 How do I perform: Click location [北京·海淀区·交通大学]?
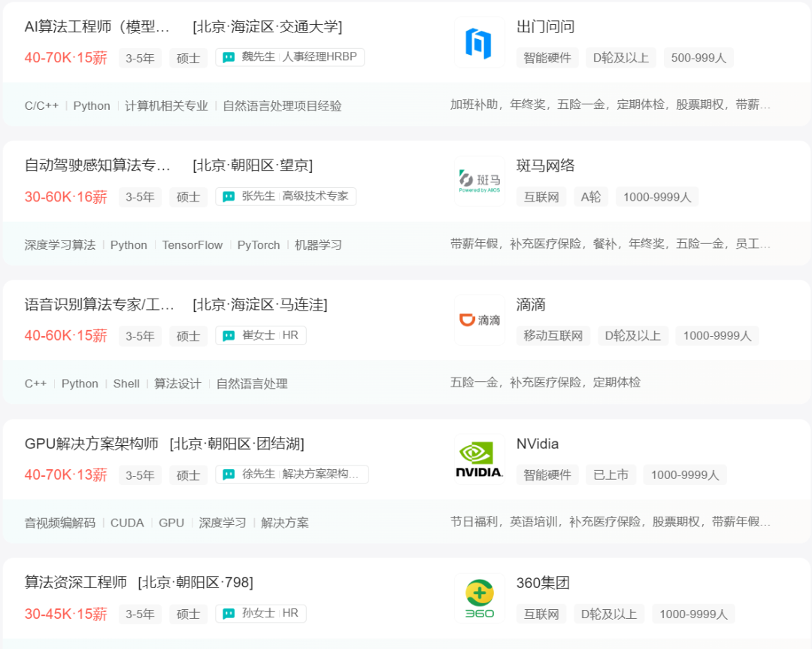[267, 26]
